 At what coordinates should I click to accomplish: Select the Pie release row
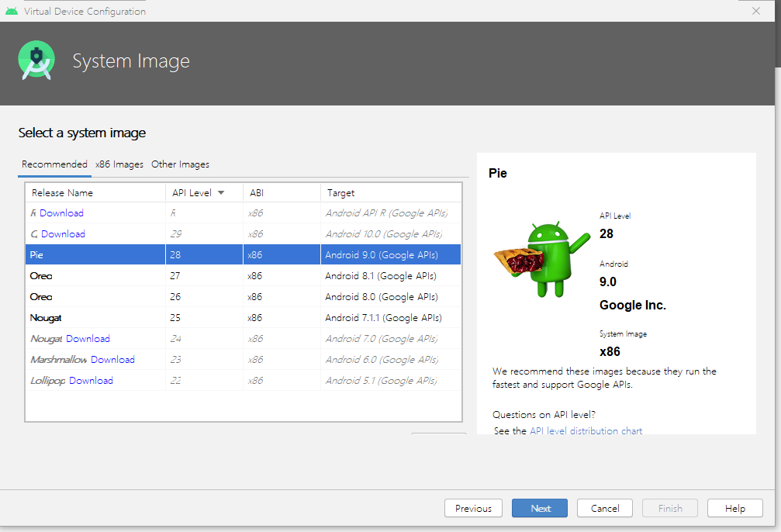pyautogui.click(x=243, y=254)
